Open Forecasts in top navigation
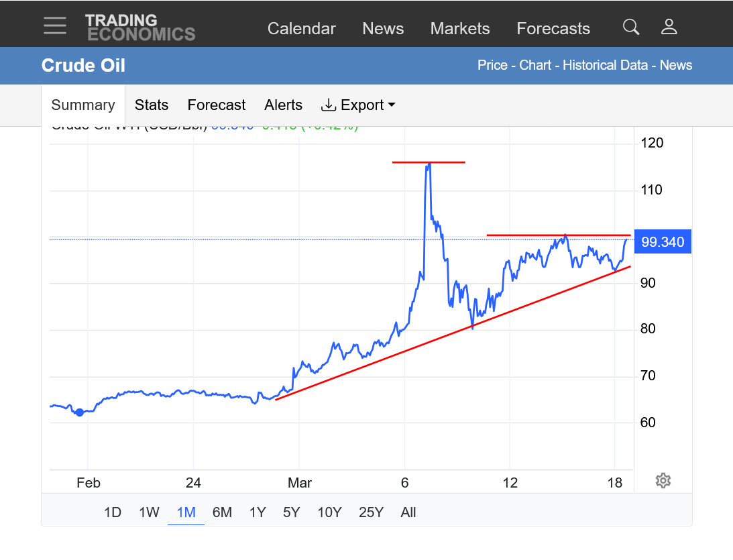Image resolution: width=733 pixels, height=560 pixels. point(553,29)
